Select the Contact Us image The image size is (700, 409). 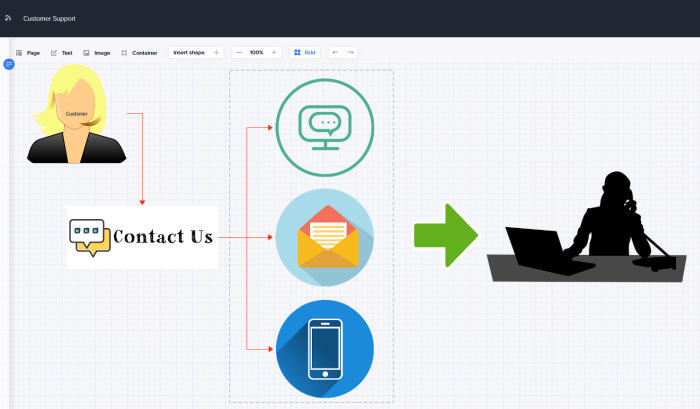point(142,237)
